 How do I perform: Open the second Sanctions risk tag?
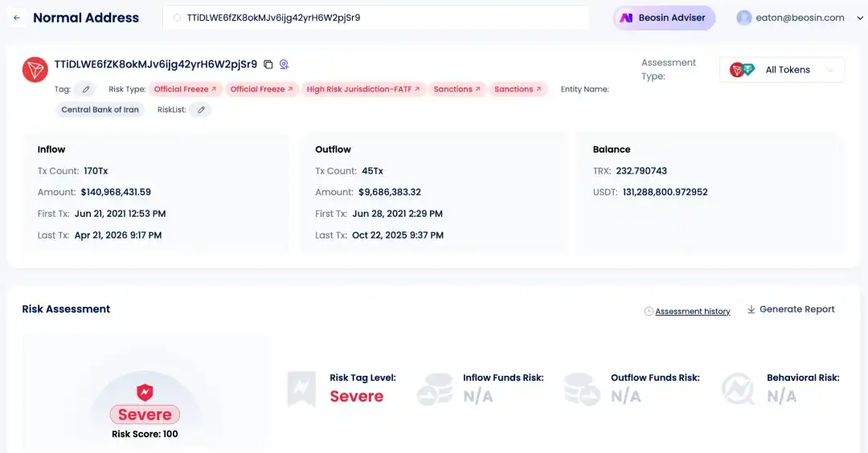pyautogui.click(x=518, y=89)
